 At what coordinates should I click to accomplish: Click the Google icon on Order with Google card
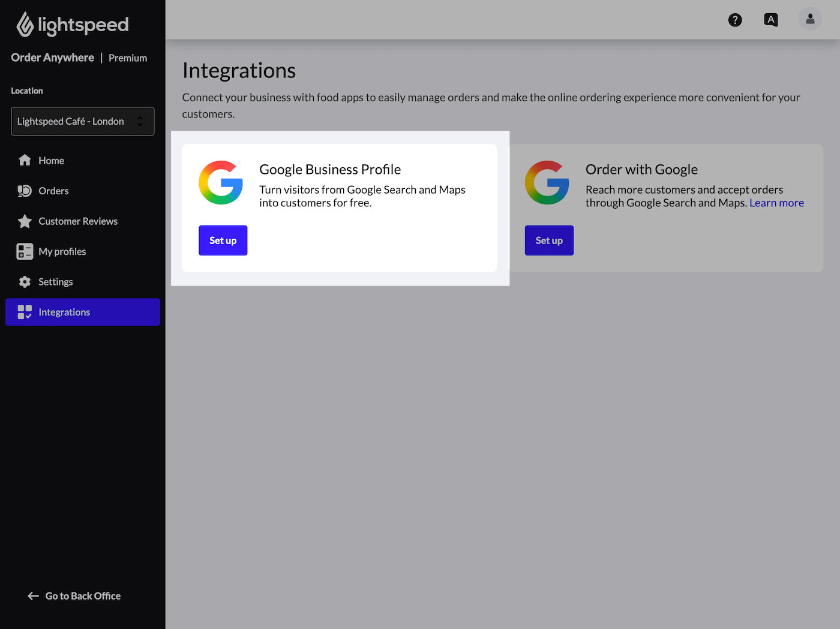click(547, 183)
